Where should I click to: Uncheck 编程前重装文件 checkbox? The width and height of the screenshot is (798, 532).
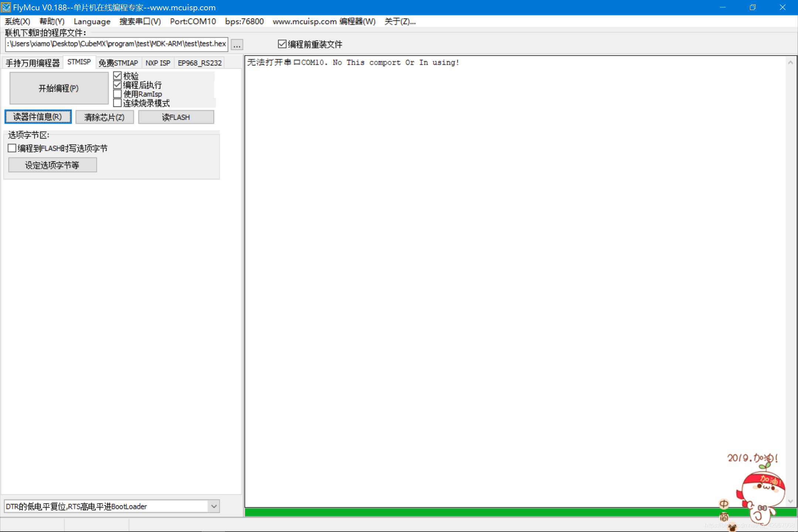point(282,44)
